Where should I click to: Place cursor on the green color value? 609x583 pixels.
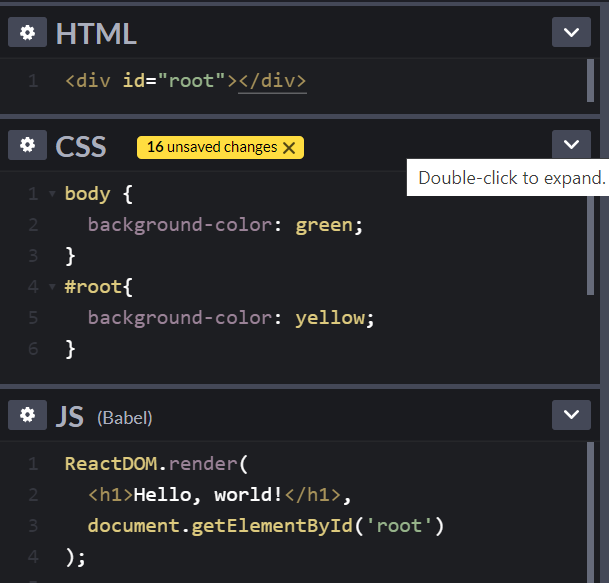[324, 225]
